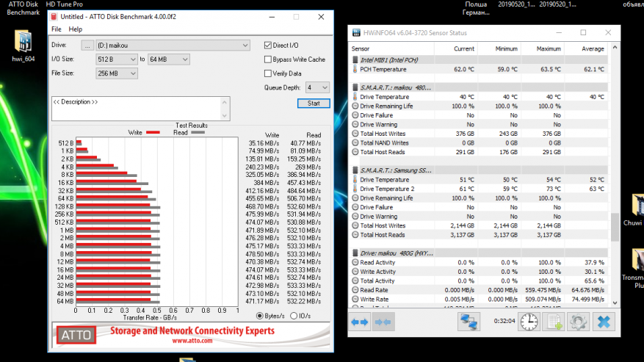Select the Total Activity sensor row

point(479,280)
